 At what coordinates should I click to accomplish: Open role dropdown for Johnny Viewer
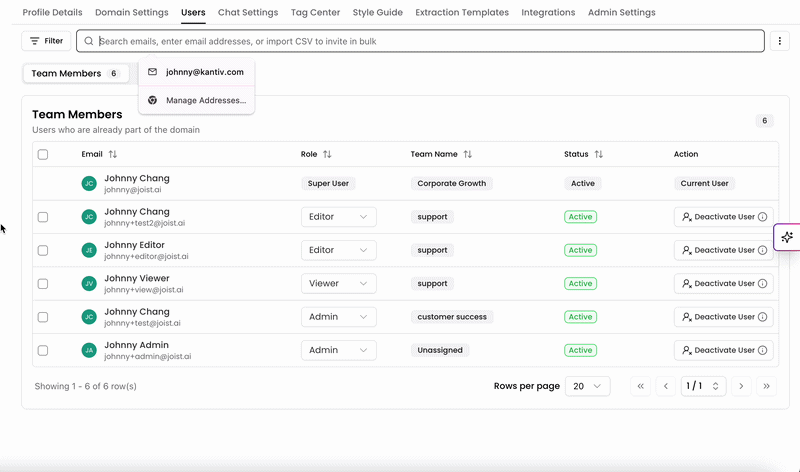tap(339, 284)
